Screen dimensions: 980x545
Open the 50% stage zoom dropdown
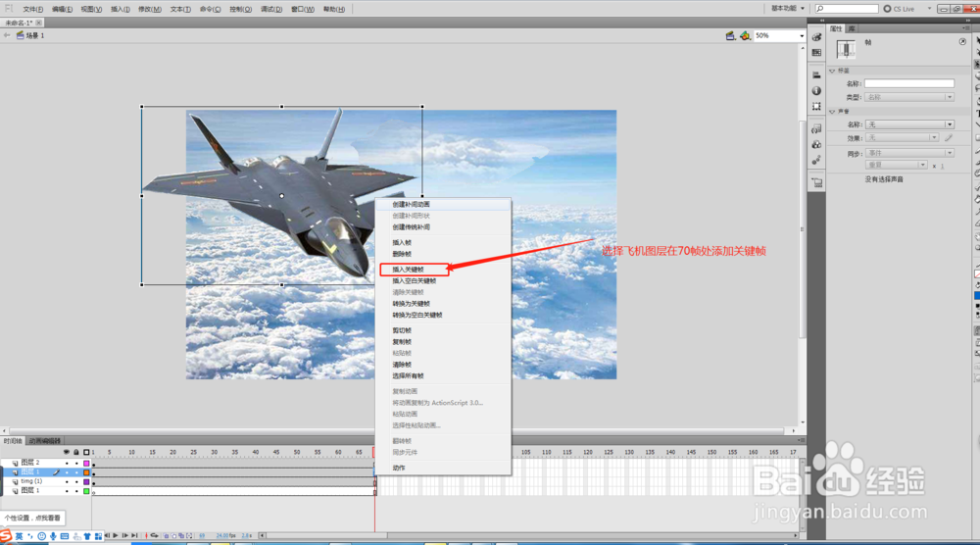pos(802,36)
